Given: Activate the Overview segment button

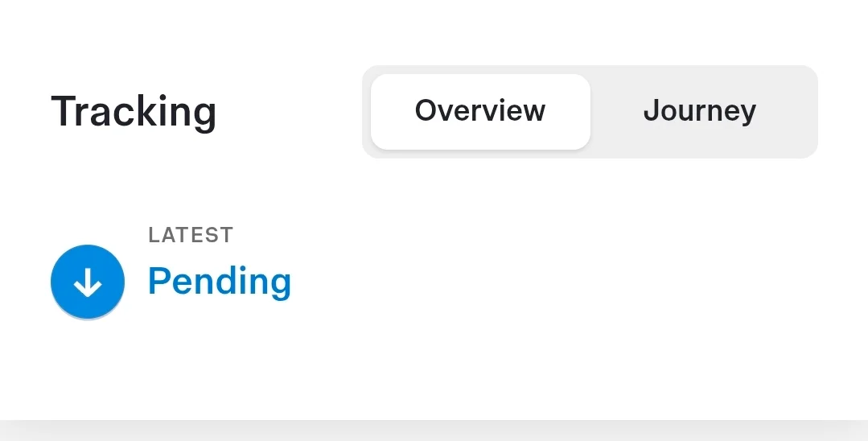Looking at the screenshot, I should (480, 111).
